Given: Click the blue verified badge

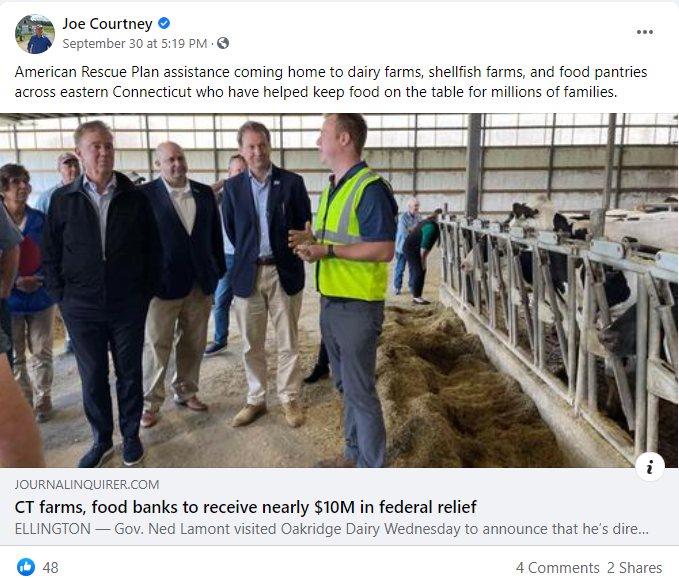Looking at the screenshot, I should 165,23.
